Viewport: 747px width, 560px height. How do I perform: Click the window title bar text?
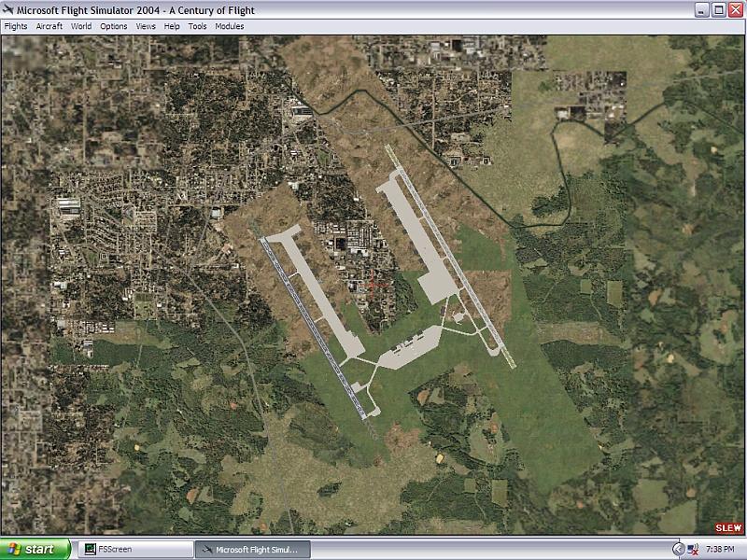(135, 10)
